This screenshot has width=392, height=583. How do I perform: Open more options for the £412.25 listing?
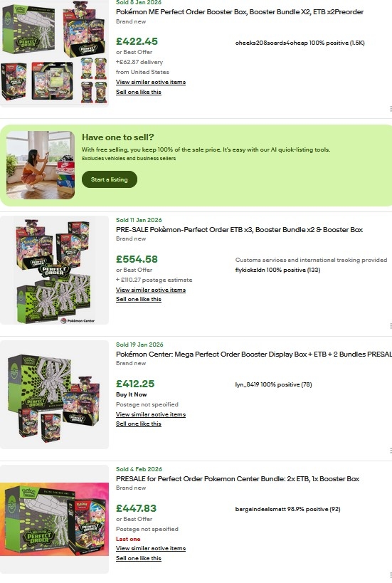tap(390, 451)
